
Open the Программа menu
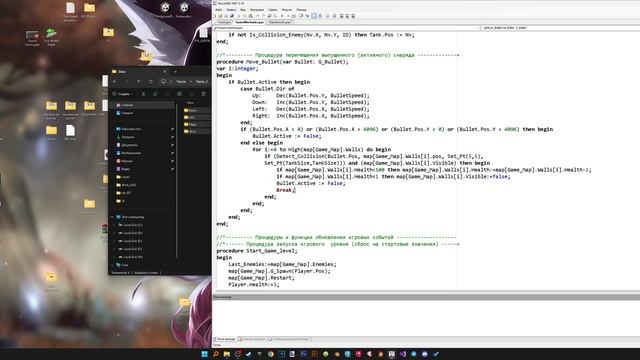point(257,10)
